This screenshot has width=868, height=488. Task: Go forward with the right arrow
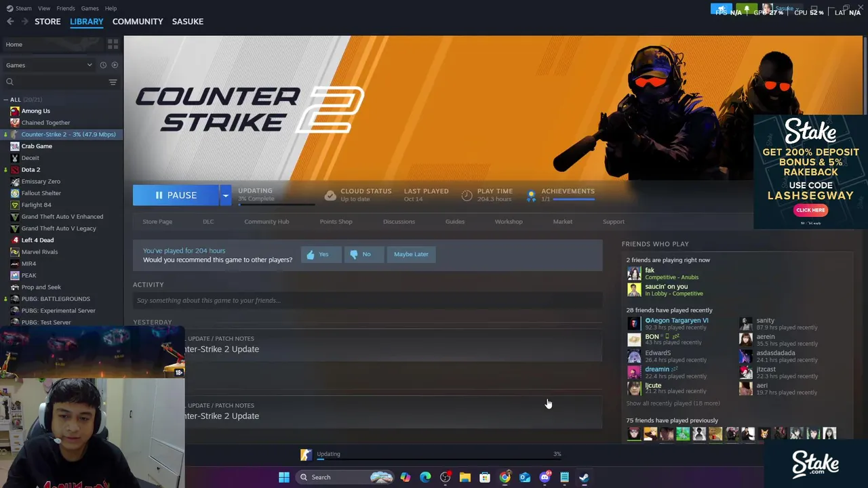click(x=25, y=22)
